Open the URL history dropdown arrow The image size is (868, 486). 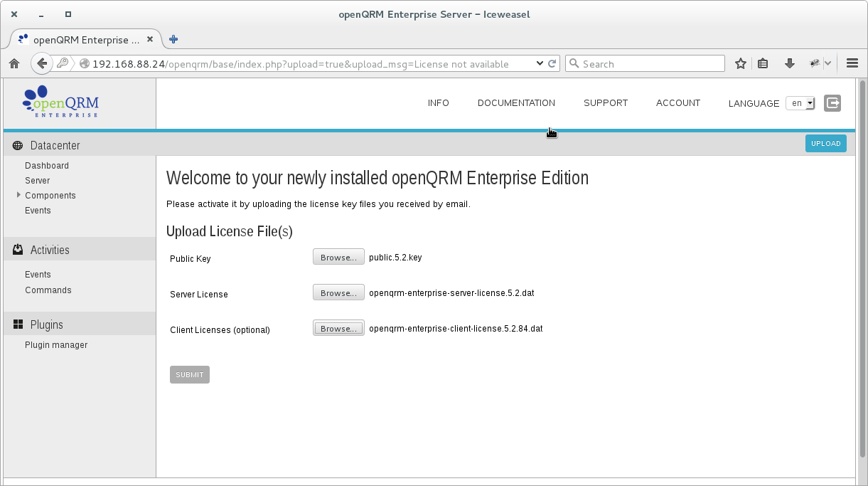540,63
